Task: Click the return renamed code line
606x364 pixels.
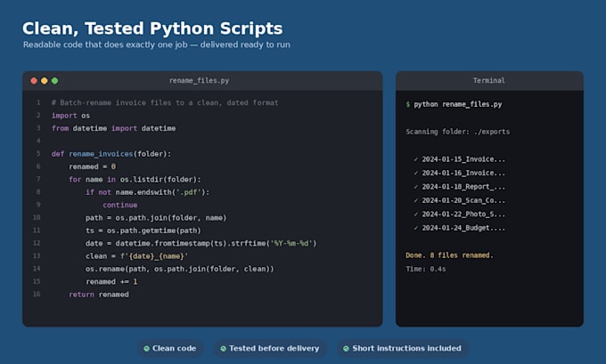Action: coord(99,294)
